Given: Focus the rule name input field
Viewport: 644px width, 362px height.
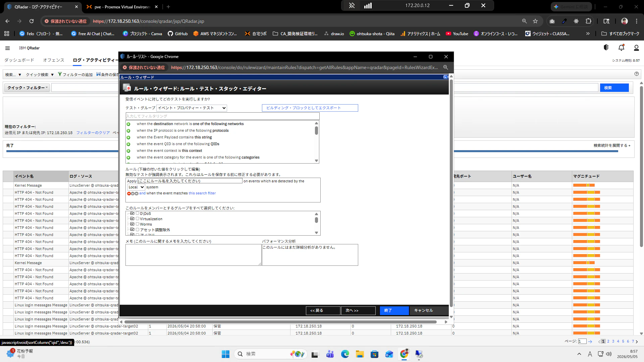Looking at the screenshot, I should tap(190, 181).
